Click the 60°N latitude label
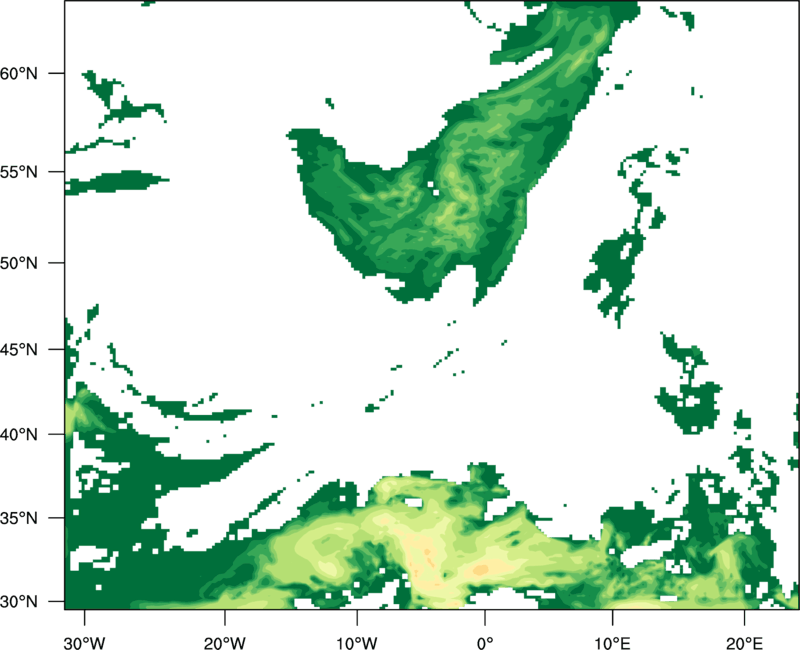This screenshot has width=800, height=650. [x=19, y=73]
